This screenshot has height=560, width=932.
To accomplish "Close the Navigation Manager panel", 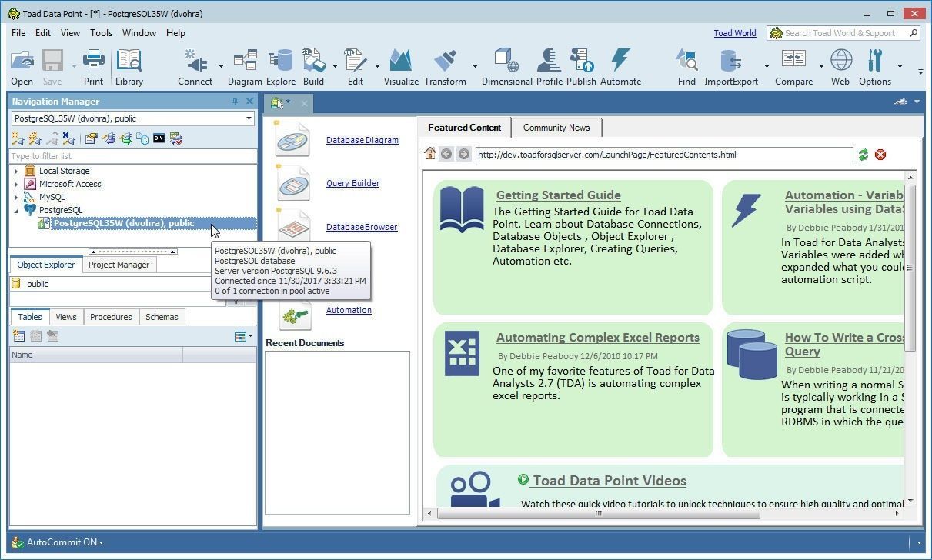I will point(249,102).
